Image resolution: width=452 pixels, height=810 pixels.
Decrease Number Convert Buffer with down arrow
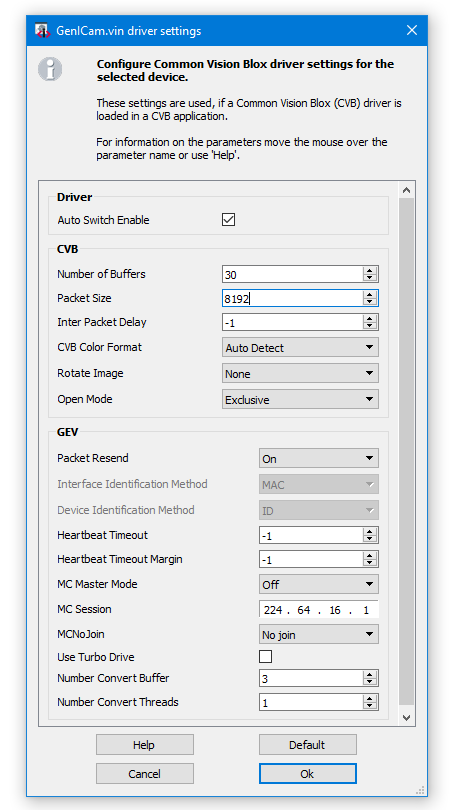pyautogui.click(x=369, y=682)
